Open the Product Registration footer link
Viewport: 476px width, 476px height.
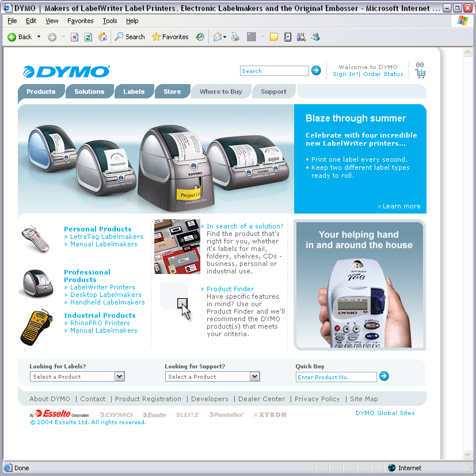[148, 399]
